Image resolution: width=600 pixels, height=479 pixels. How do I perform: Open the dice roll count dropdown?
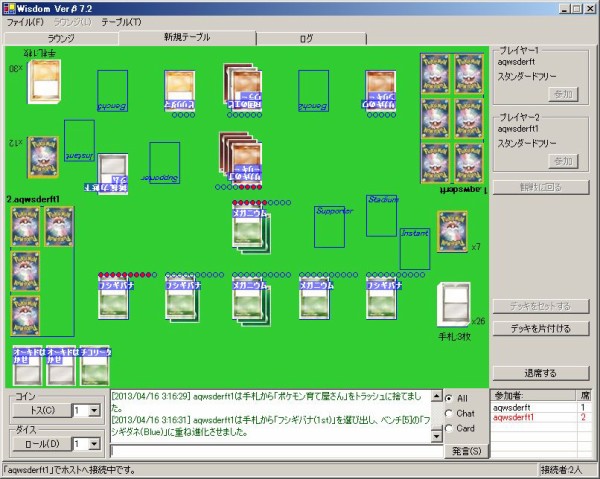95,443
